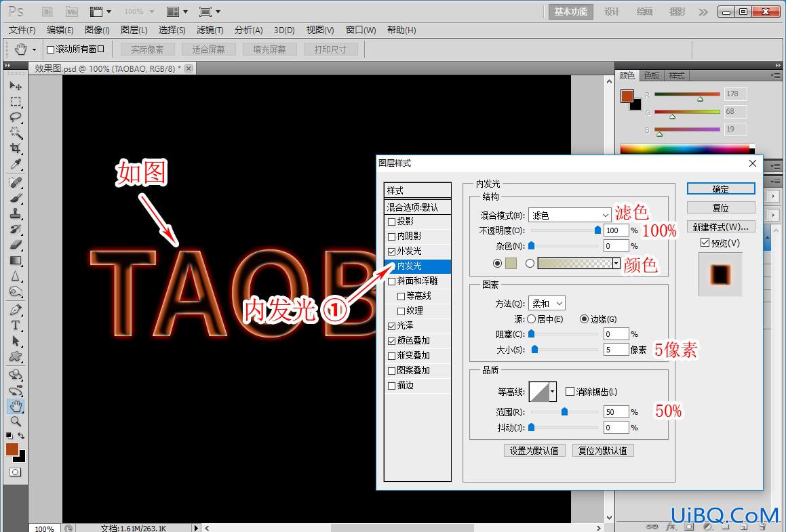Check 滚动所有窗口 scroll all windows
This screenshot has height=532, width=786.
[x=51, y=49]
